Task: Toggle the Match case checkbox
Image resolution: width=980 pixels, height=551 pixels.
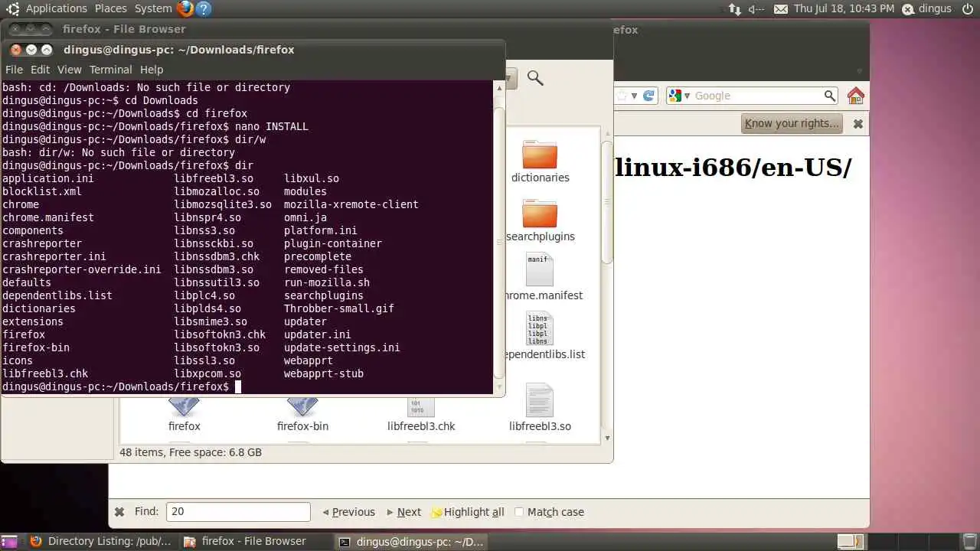Action: click(519, 512)
